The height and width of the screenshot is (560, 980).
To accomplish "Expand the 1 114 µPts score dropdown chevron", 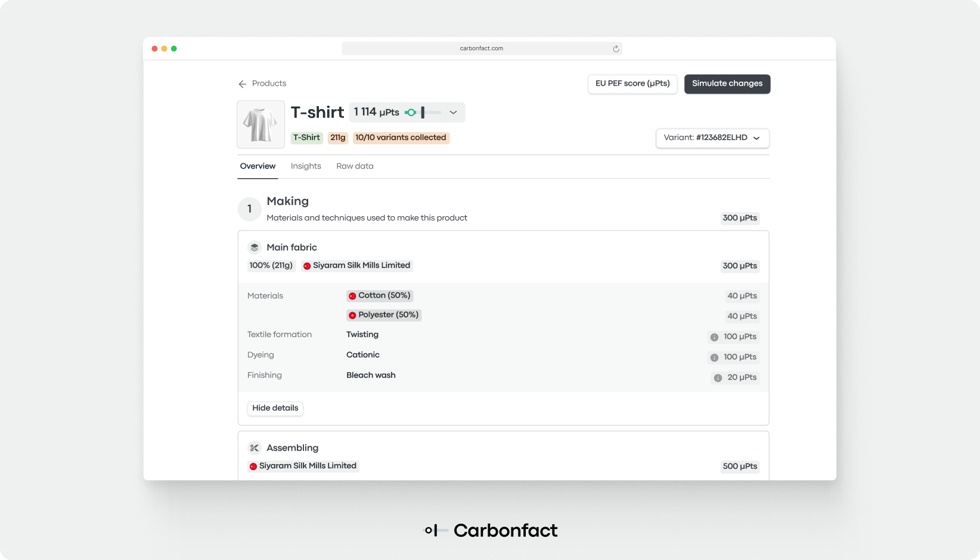I will (x=453, y=113).
